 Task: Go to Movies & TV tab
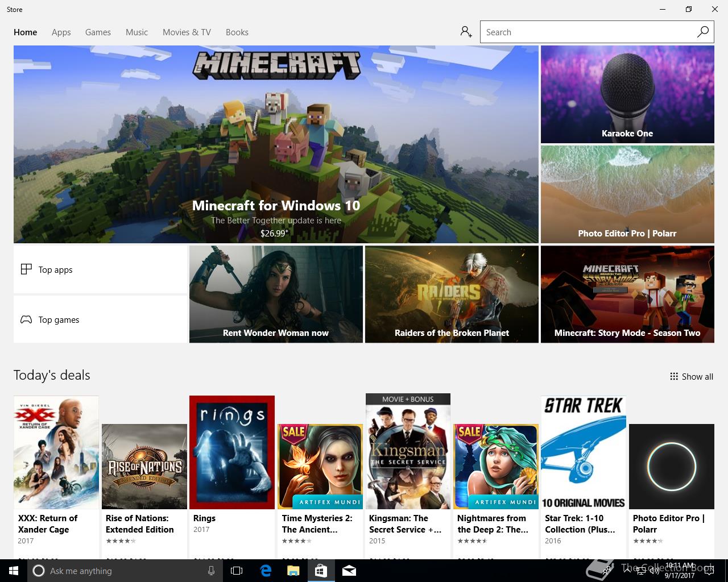[187, 32]
